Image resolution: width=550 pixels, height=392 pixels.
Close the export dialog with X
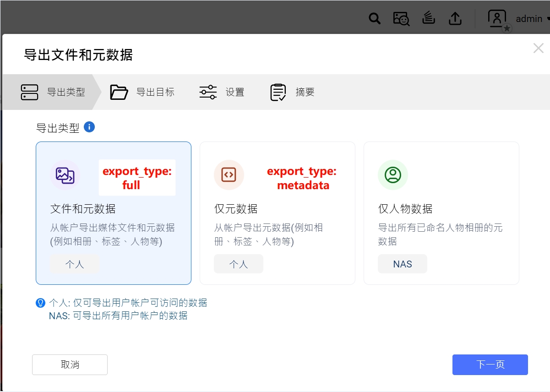[x=538, y=48]
